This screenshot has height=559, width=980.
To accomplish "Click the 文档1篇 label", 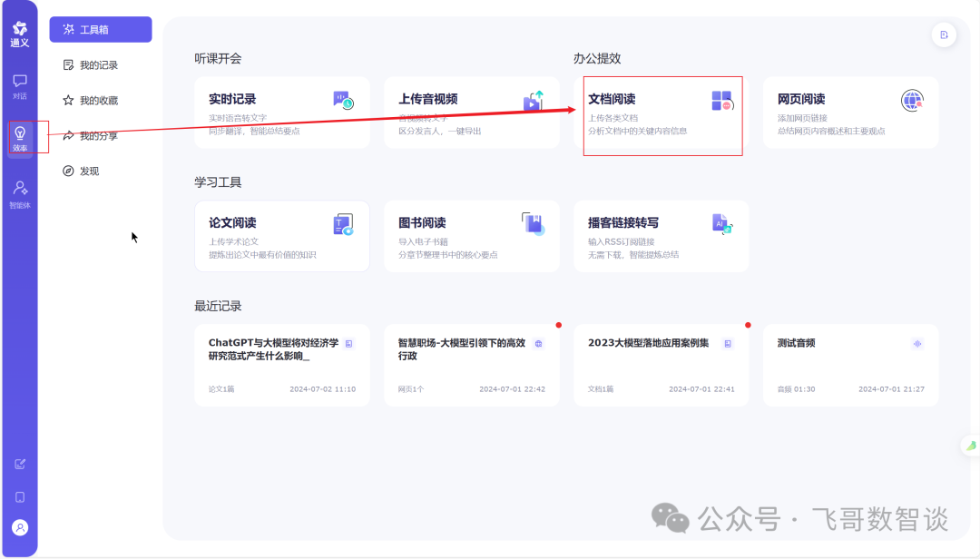I will pyautogui.click(x=601, y=389).
